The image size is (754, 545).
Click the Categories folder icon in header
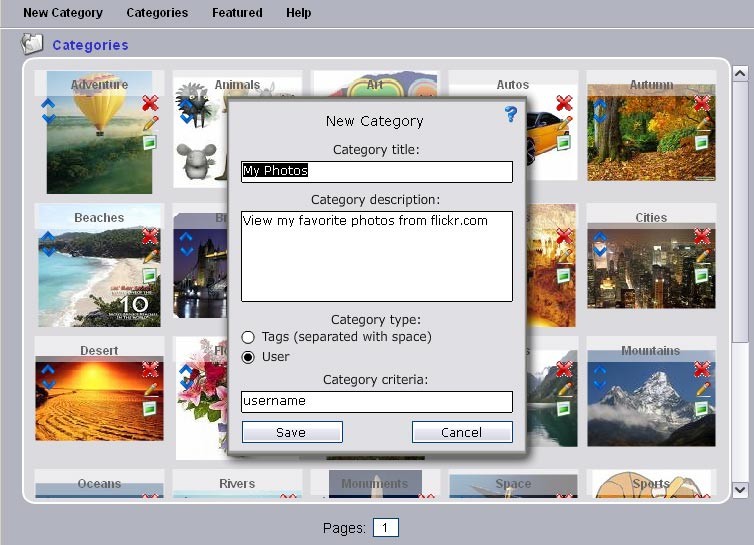point(32,44)
